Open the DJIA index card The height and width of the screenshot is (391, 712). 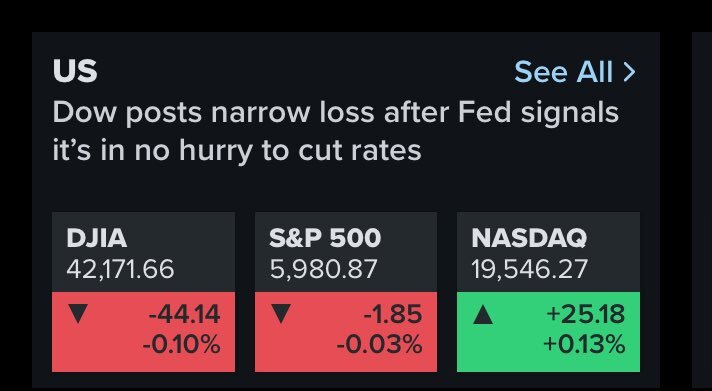[x=143, y=292]
